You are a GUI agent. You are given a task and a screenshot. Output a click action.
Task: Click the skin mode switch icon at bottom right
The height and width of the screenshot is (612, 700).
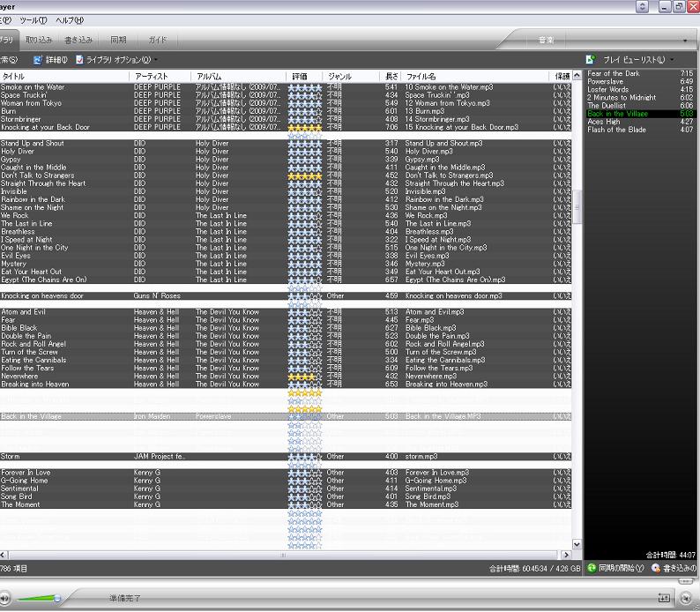pyautogui.click(x=686, y=598)
